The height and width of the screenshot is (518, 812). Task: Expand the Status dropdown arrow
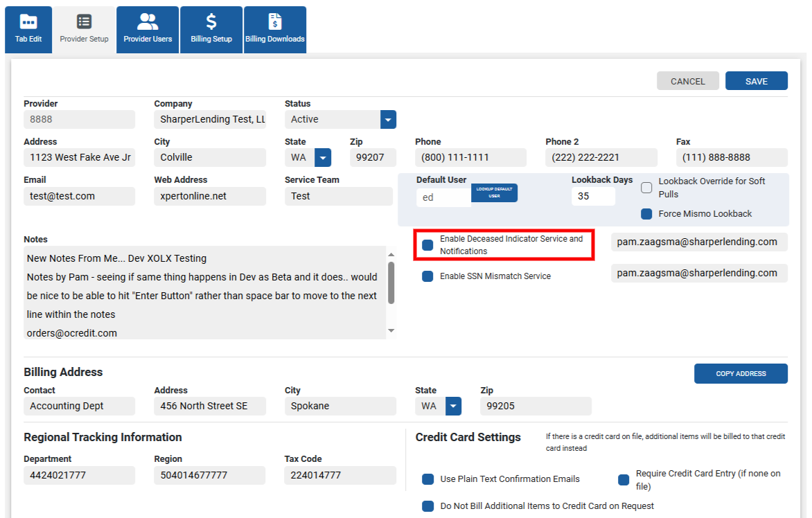click(389, 120)
